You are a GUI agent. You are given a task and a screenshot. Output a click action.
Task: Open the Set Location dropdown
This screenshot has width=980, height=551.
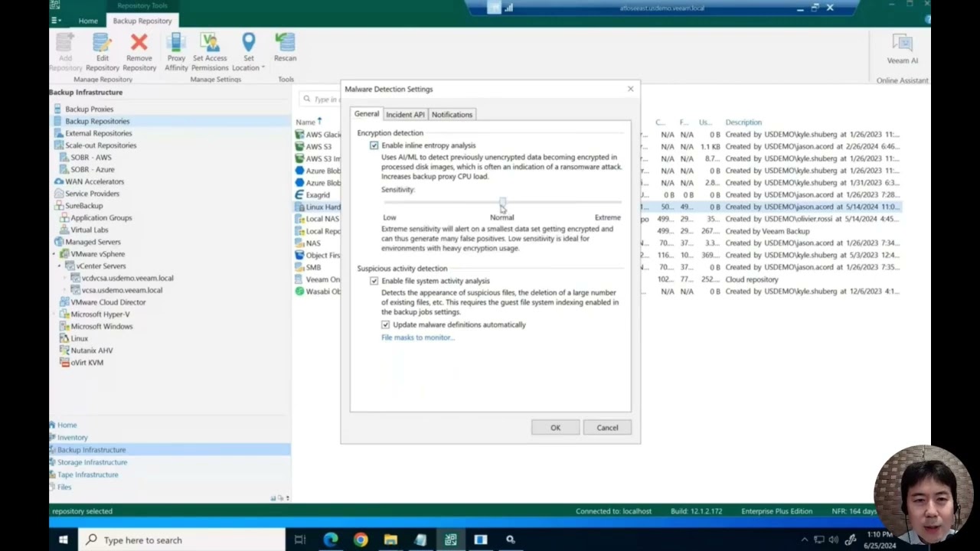pyautogui.click(x=248, y=52)
